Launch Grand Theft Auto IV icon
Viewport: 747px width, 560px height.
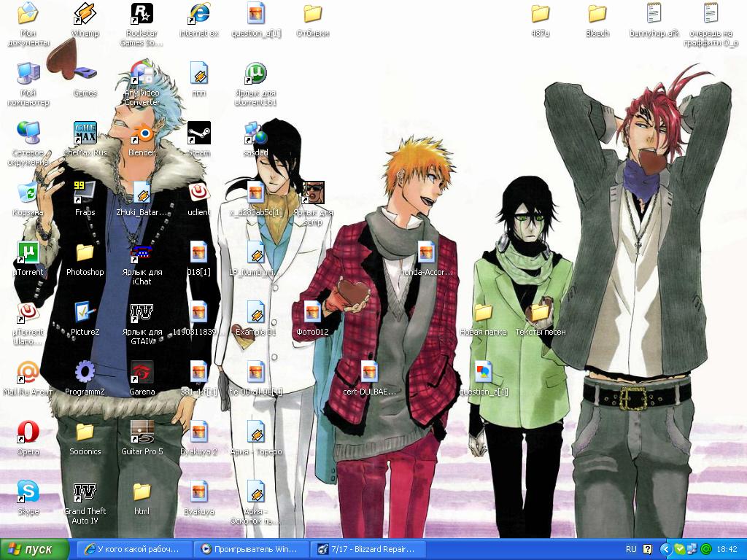[85, 493]
